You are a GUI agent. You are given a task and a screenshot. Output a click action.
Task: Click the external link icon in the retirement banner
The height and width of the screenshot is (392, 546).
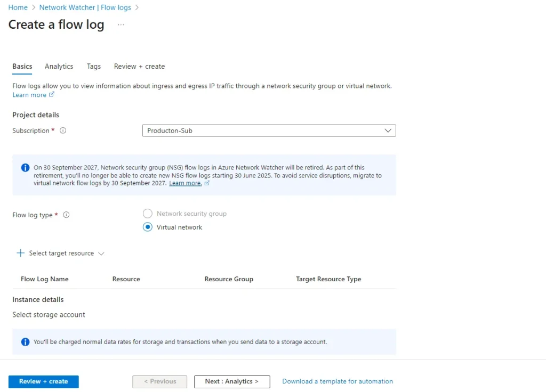[207, 183]
